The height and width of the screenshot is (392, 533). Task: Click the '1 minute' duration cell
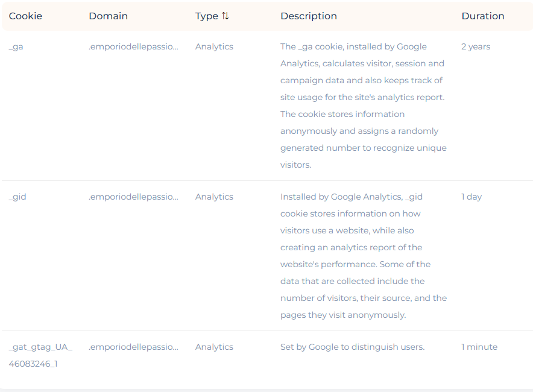click(x=479, y=347)
